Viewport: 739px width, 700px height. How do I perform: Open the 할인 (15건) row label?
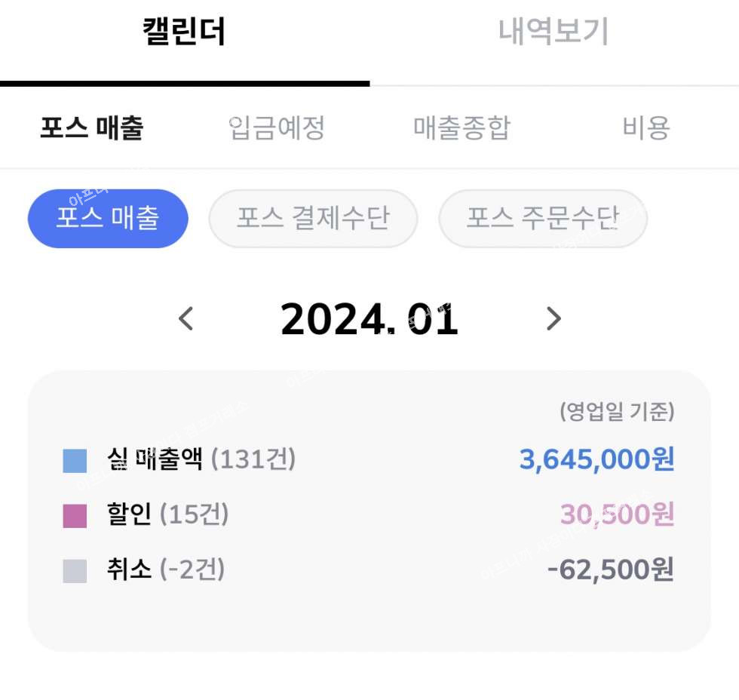tap(167, 514)
